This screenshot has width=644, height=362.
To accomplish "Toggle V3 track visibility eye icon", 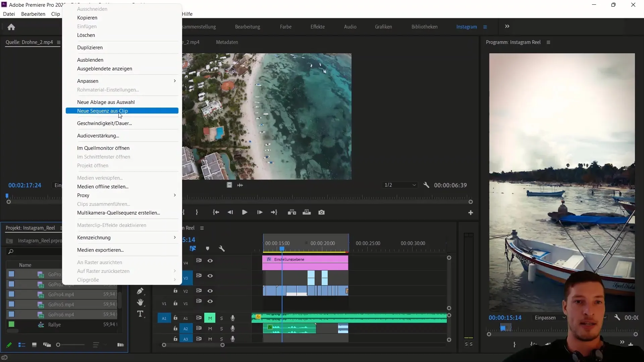I will point(210,276).
